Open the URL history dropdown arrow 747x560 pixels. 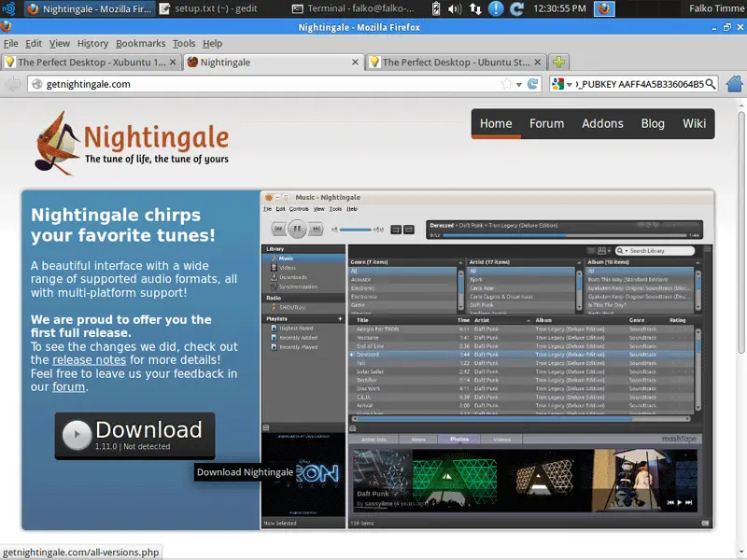tap(519, 85)
